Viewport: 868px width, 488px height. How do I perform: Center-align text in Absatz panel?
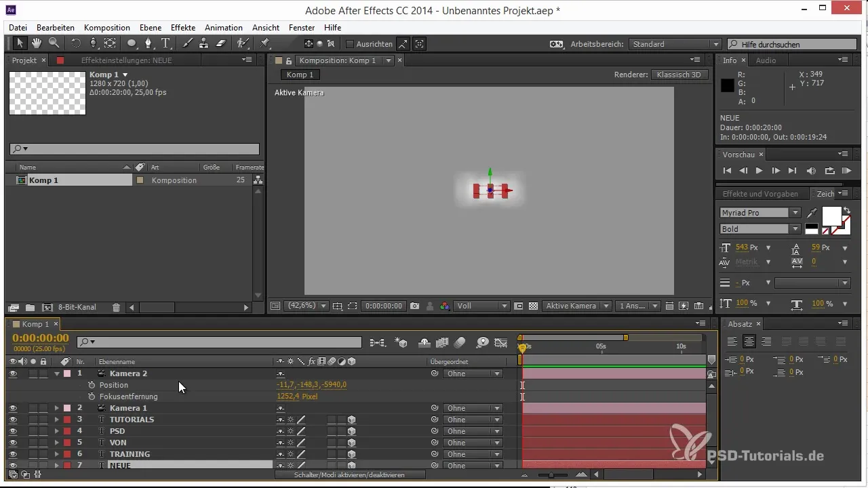[x=749, y=341]
